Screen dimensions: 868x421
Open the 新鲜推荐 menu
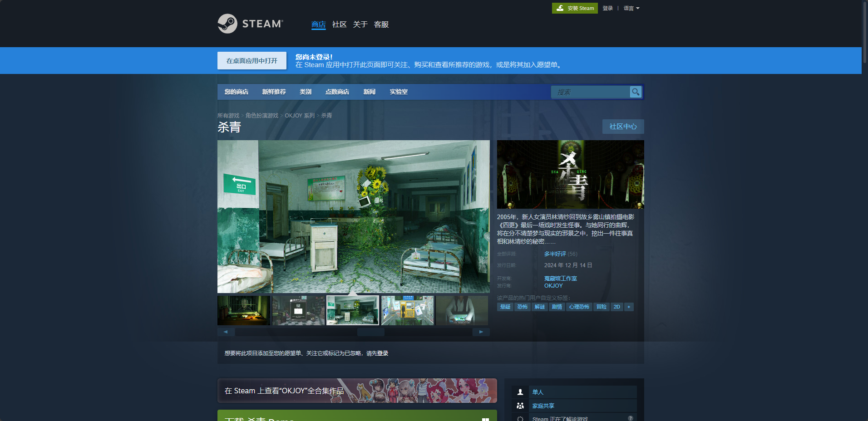coord(274,92)
